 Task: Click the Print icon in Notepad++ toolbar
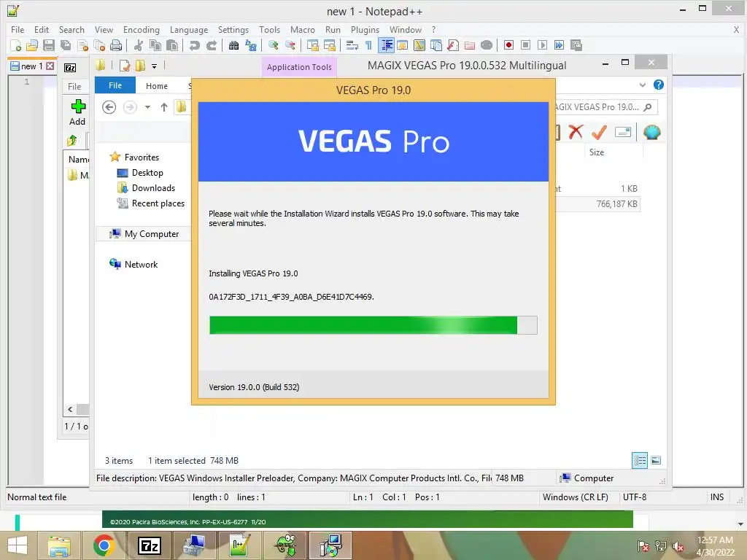point(116,45)
